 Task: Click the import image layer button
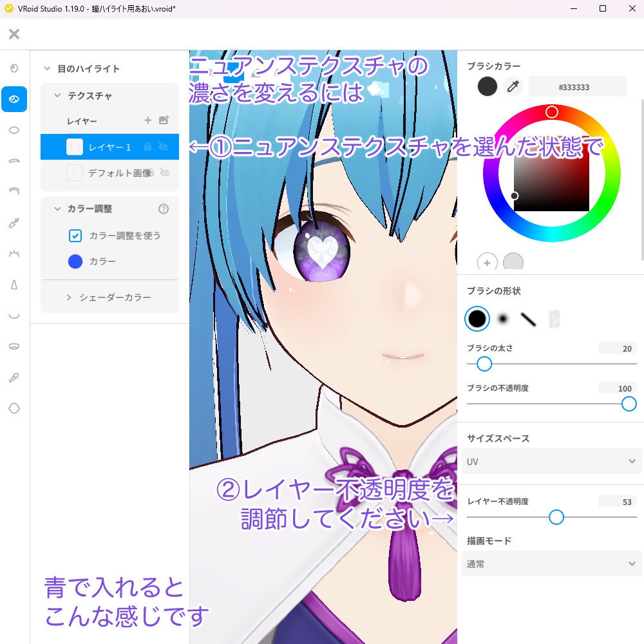point(165,120)
